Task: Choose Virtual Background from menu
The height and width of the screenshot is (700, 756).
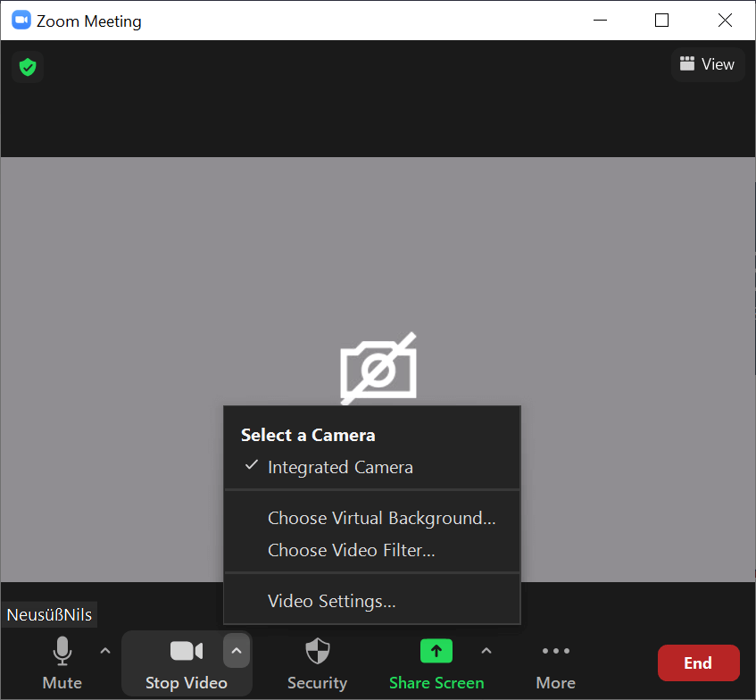Action: click(x=381, y=518)
